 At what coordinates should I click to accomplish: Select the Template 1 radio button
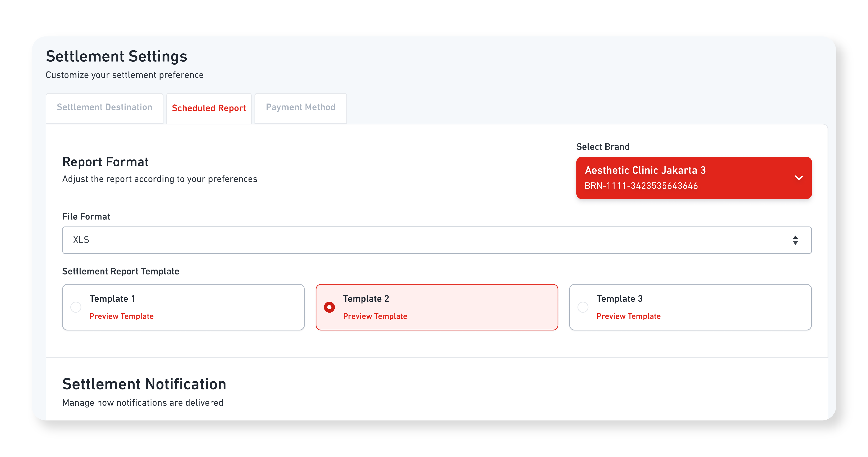(x=76, y=307)
